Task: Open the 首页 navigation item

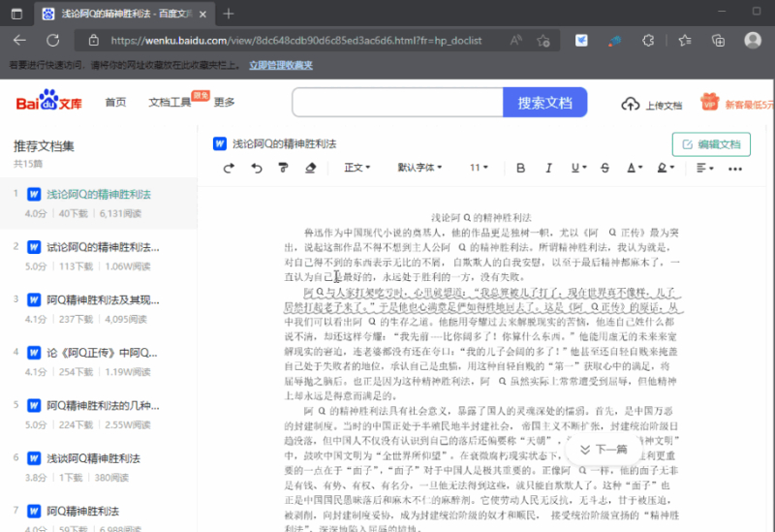Action: (115, 103)
